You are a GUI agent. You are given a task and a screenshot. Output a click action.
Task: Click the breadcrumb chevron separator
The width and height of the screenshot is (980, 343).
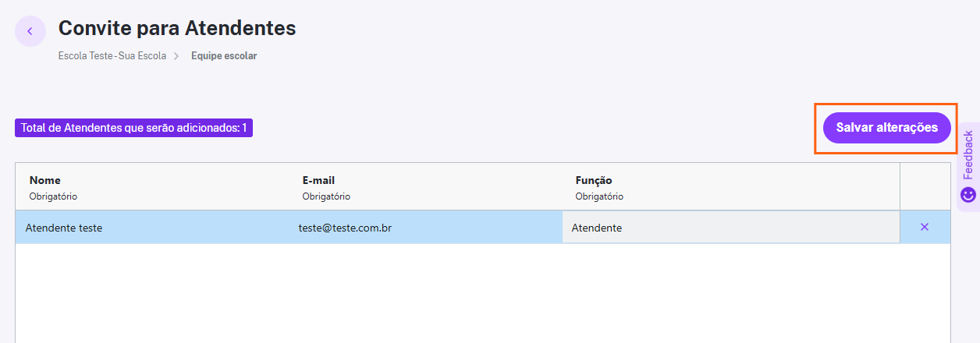tap(177, 56)
